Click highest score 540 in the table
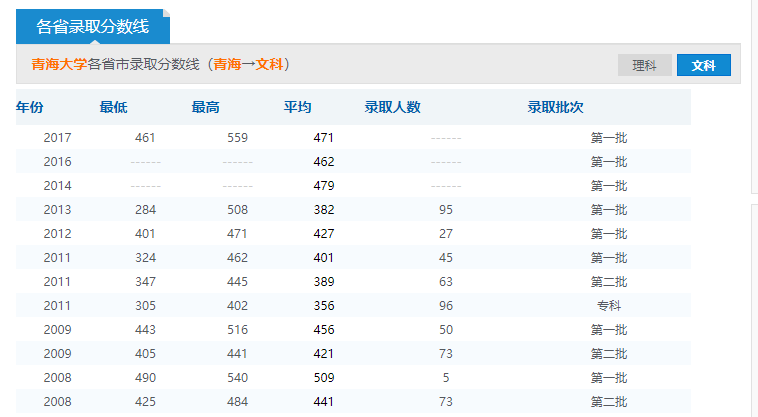Viewport: 758px width, 417px height. (237, 378)
